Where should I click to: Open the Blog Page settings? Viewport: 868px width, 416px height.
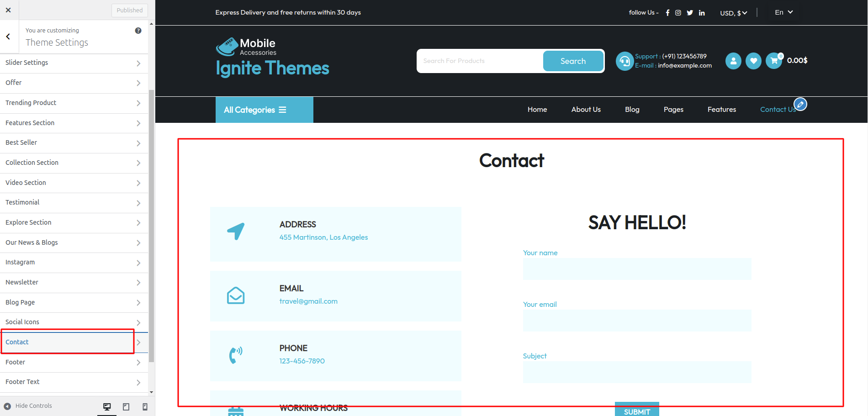click(74, 303)
